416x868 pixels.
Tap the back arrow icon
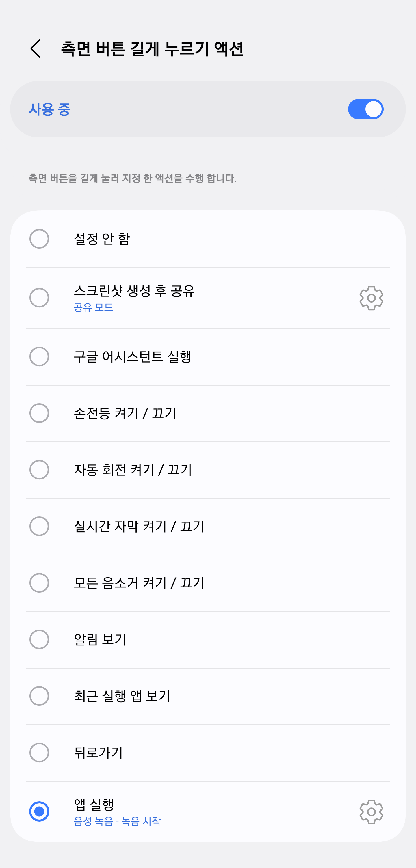click(36, 48)
